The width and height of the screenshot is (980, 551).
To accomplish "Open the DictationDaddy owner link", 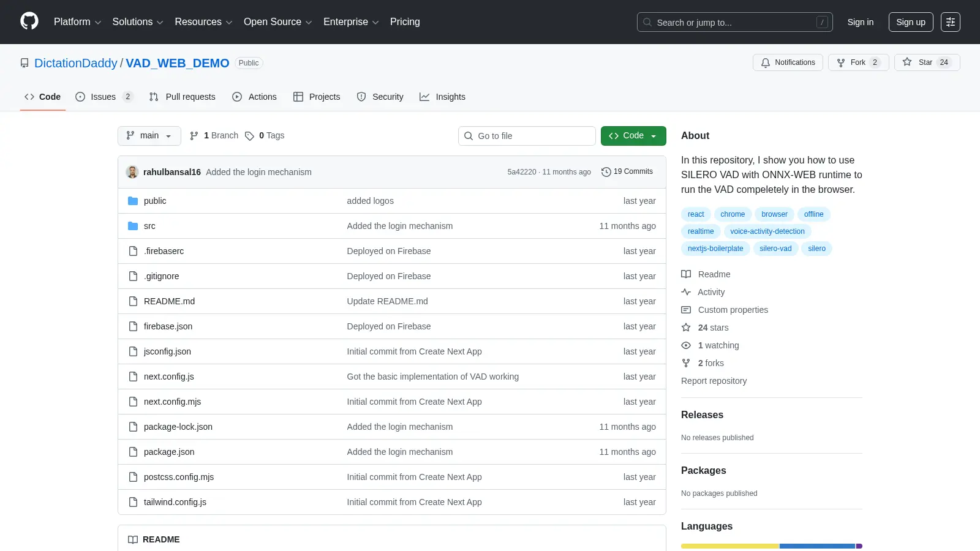I will pyautogui.click(x=75, y=63).
